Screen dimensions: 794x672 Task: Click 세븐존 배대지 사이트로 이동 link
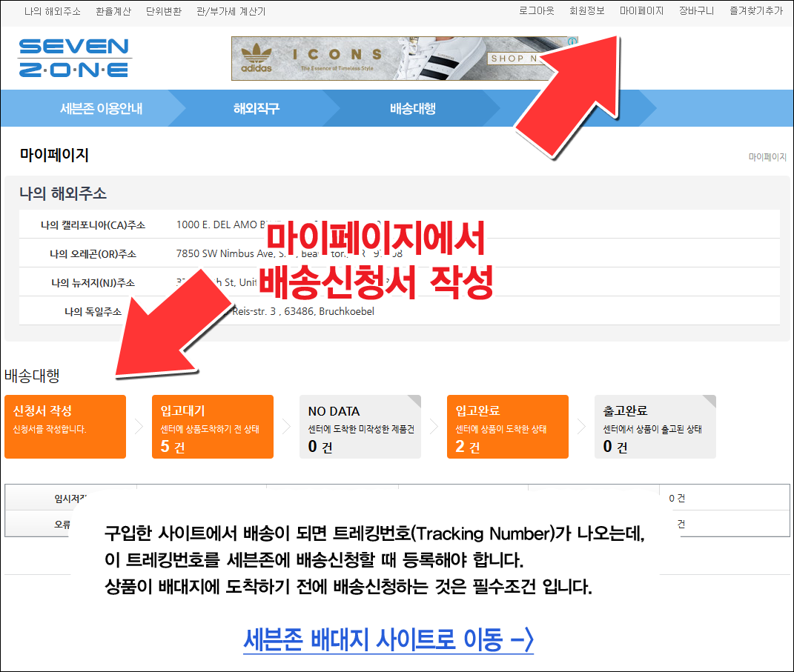click(388, 639)
